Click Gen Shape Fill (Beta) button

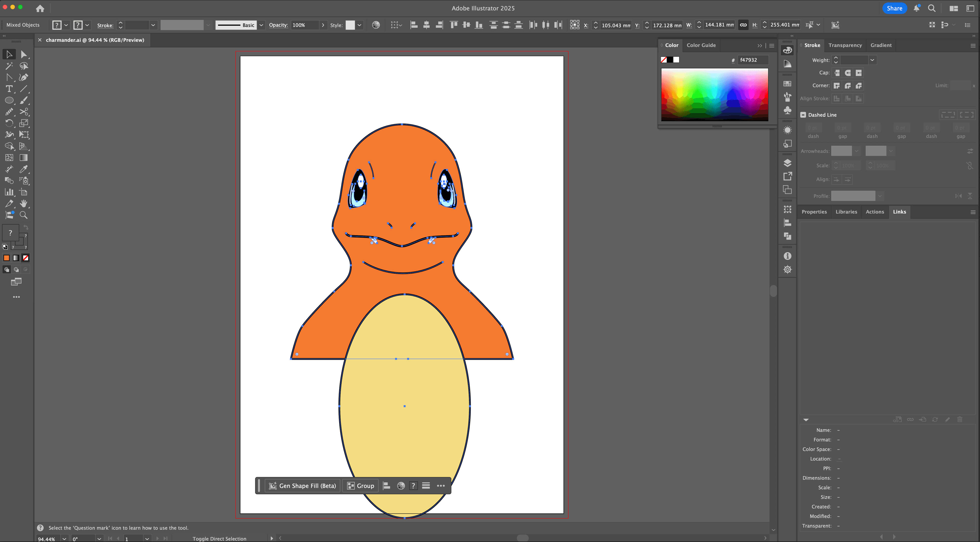[x=303, y=486]
